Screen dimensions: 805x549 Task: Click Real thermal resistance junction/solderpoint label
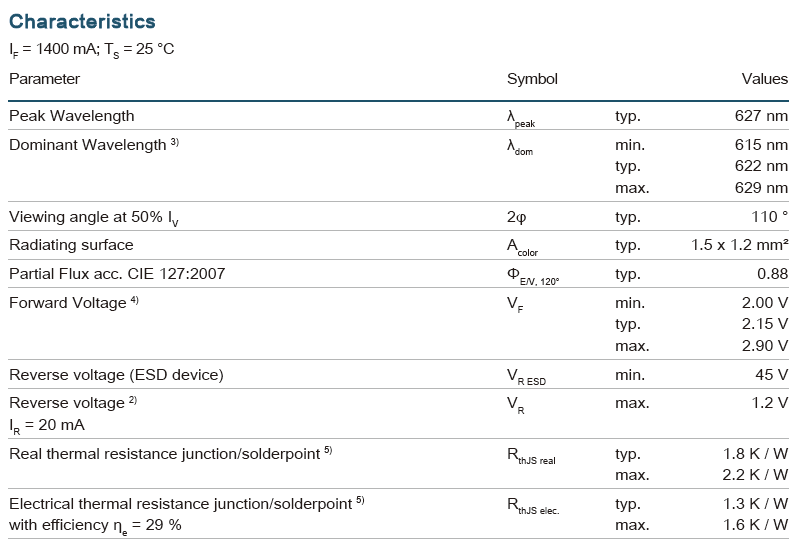164,454
